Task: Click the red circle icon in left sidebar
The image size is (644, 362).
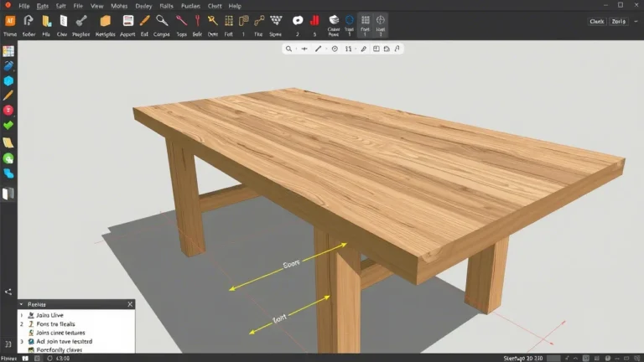Action: (x=8, y=110)
